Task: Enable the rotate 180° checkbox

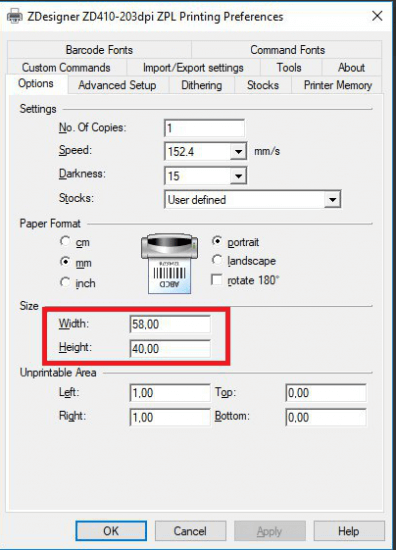Action: [x=217, y=280]
